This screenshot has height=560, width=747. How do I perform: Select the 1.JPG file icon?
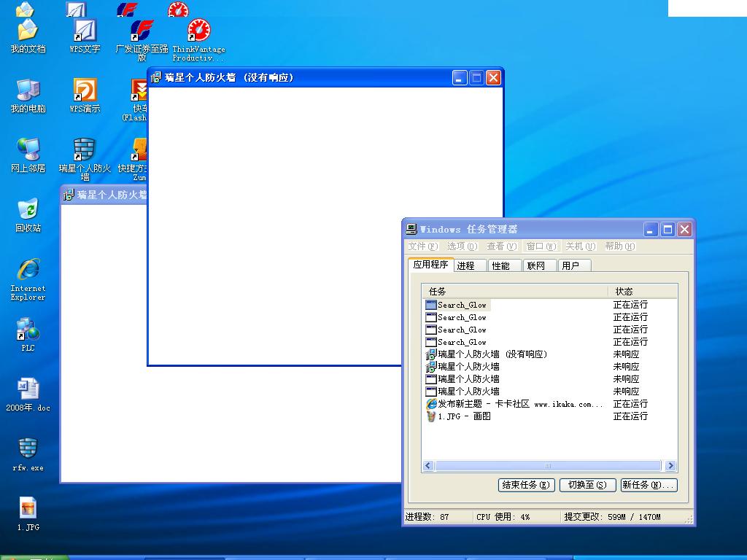28,514
